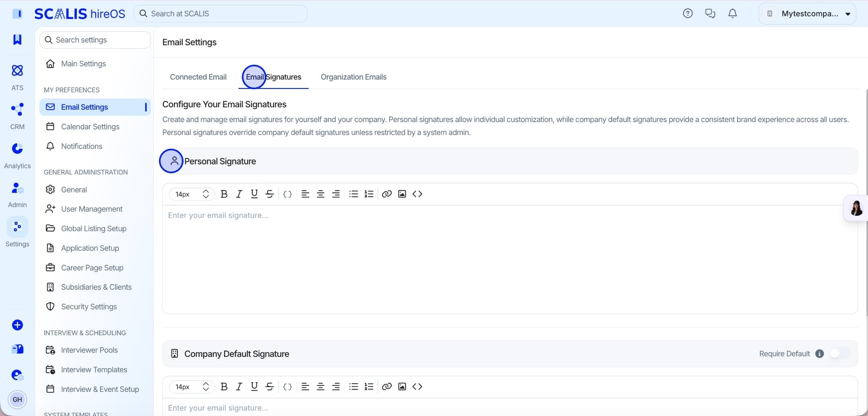Switch to Organization Emails tab
This screenshot has height=416, width=868.
point(353,77)
